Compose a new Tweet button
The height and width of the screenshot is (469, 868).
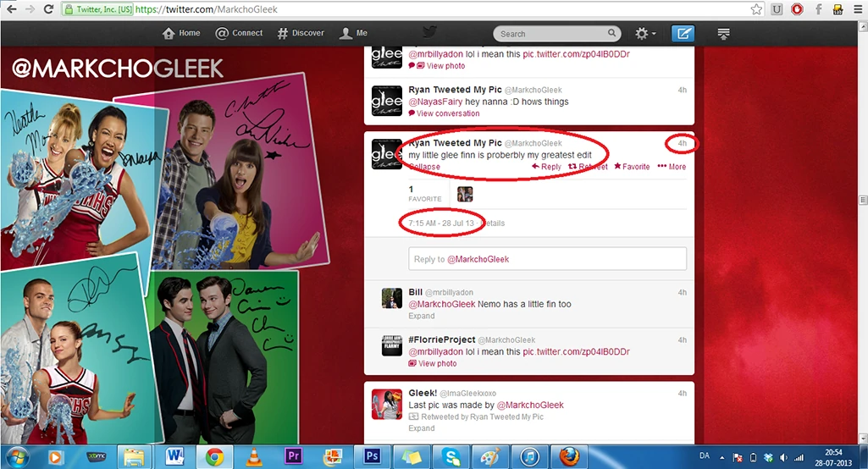click(683, 34)
